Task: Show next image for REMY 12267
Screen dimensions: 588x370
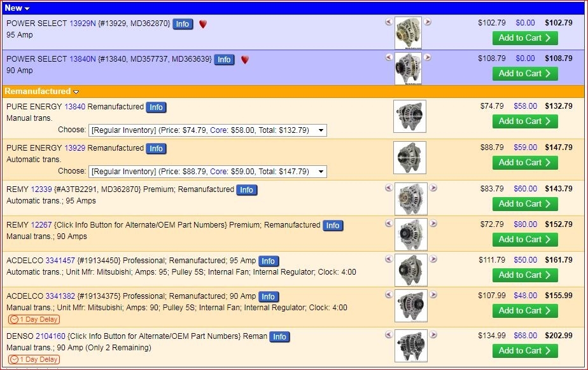Action: [433, 223]
